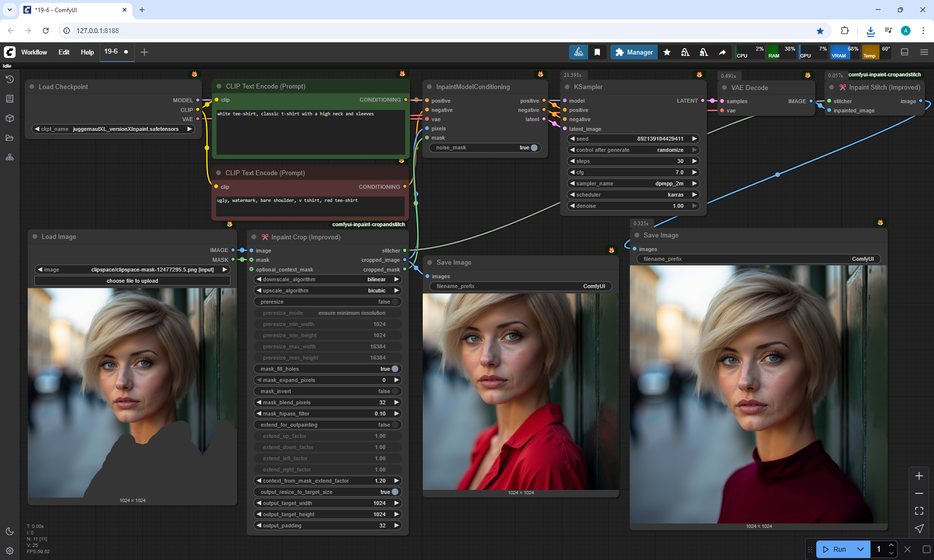Toggle output_resize_to_target_size switch
Image resolution: width=934 pixels, height=560 pixels.
coord(395,492)
